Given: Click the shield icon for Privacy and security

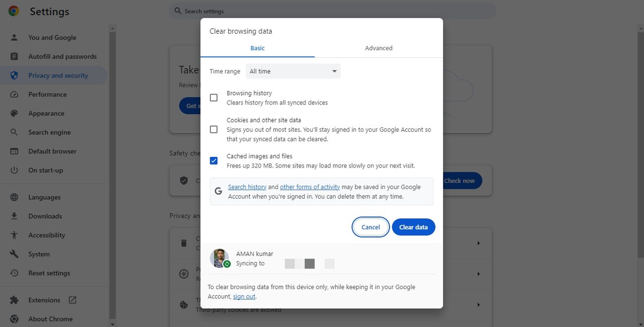Looking at the screenshot, I should click(14, 75).
